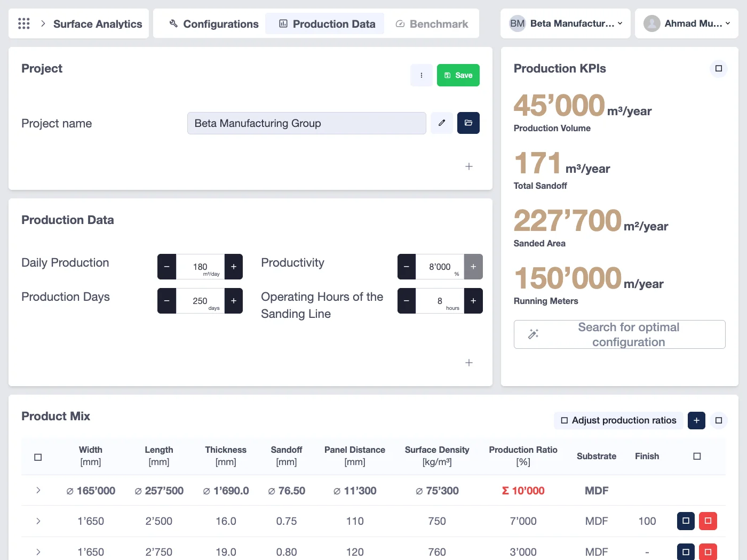Open the Beta Manufacturing organization dropdown
747x560 pixels.
pyautogui.click(x=566, y=23)
